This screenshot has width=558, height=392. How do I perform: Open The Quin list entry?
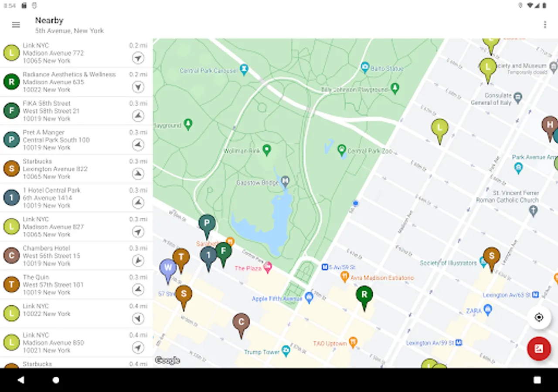click(76, 285)
